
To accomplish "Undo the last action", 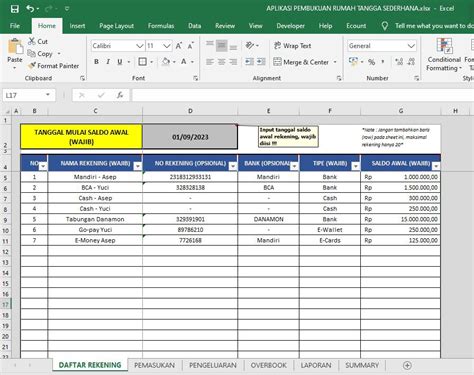I will pos(30,9).
